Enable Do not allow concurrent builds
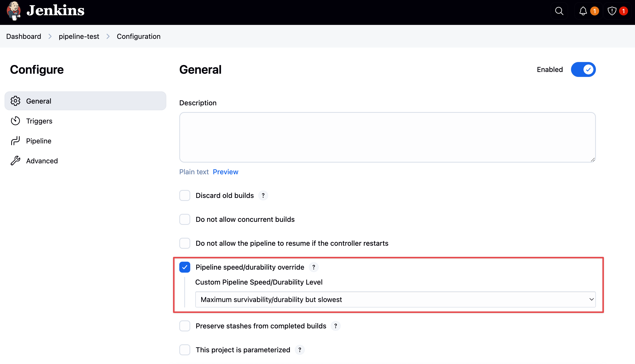635x364 pixels. 185,220
